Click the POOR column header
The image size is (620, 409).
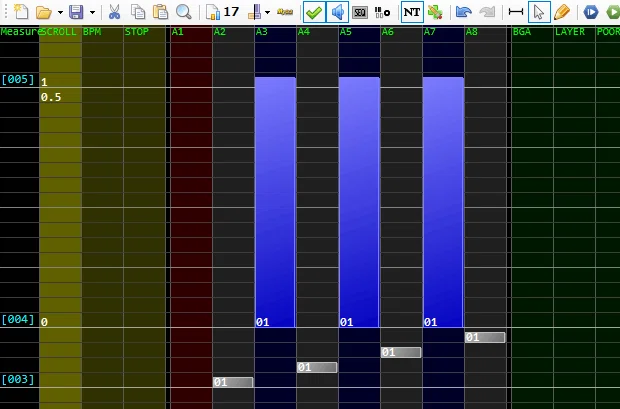(608, 32)
